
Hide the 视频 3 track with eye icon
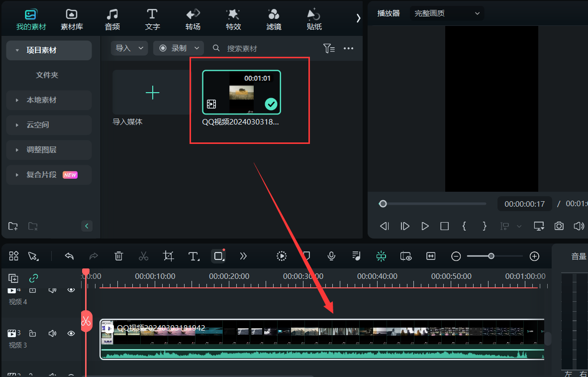click(x=71, y=333)
